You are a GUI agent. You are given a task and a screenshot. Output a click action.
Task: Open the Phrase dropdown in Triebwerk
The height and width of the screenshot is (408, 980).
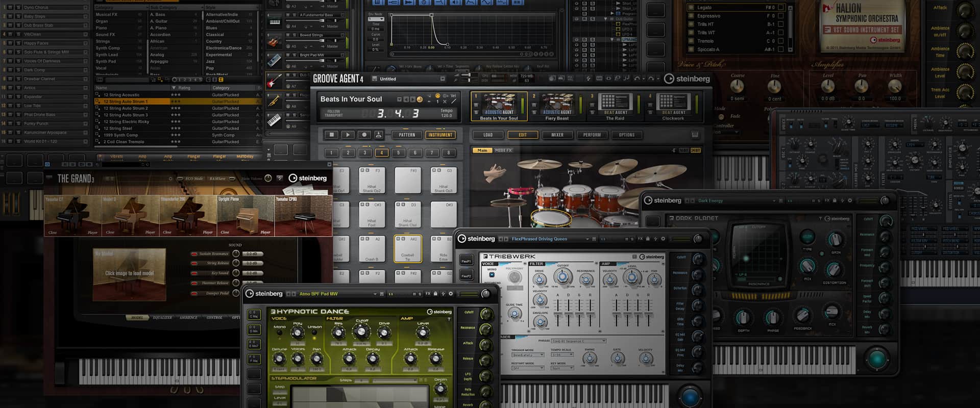tap(579, 341)
